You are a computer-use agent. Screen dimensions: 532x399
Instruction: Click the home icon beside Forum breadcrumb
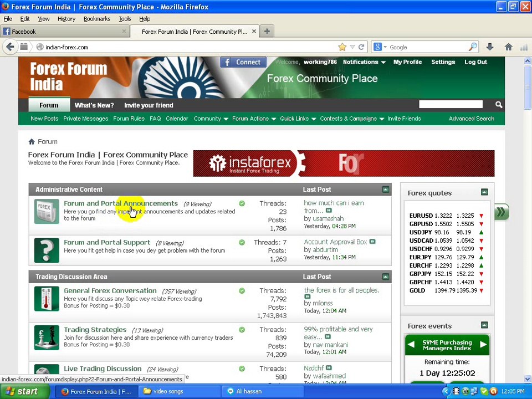point(32,141)
